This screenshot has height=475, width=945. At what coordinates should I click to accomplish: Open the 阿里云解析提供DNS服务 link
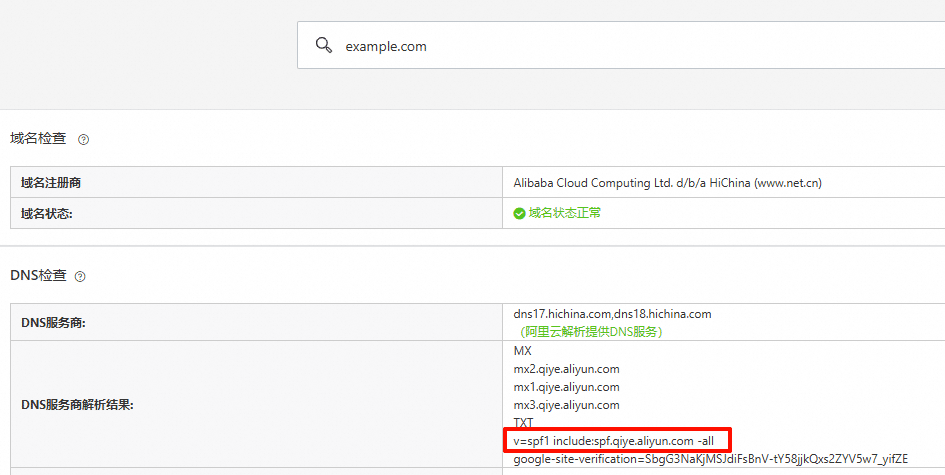point(589,331)
